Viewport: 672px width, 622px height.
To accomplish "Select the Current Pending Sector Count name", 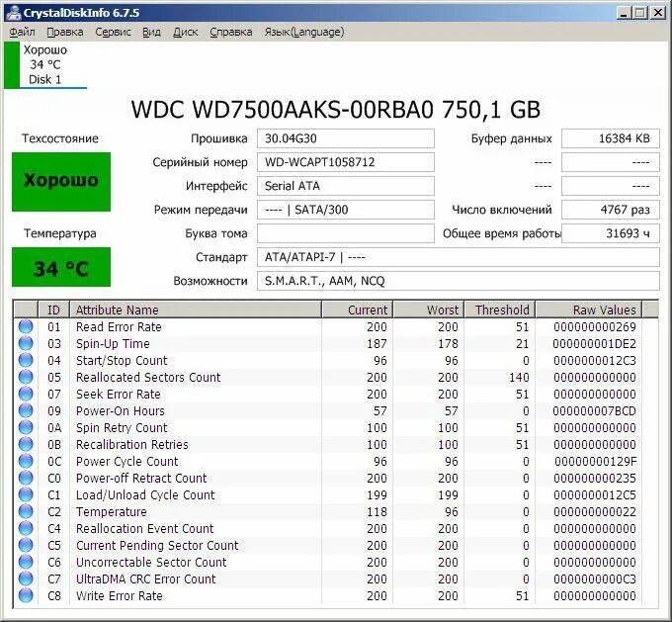I will click(157, 545).
